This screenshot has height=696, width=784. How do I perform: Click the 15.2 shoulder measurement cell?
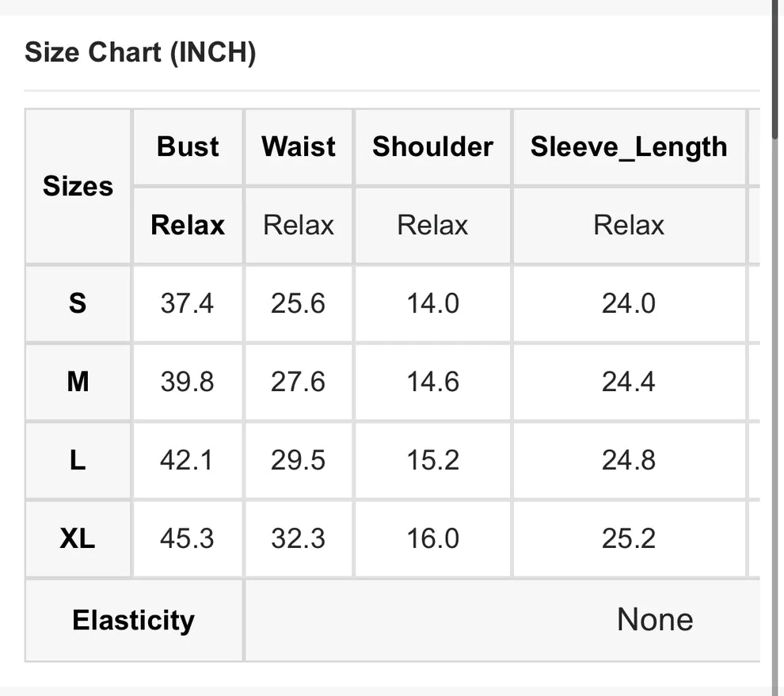pyautogui.click(x=432, y=460)
